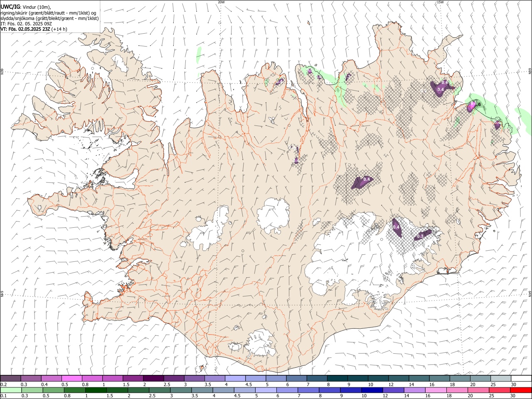Click the 15W longitude label
The image size is (532, 399).
coord(440,2)
